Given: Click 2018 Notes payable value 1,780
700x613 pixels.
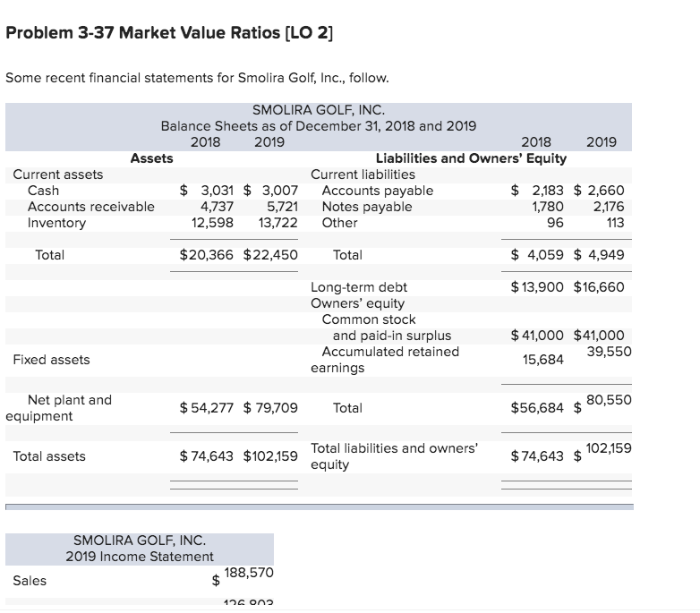Looking at the screenshot, I should (548, 207).
